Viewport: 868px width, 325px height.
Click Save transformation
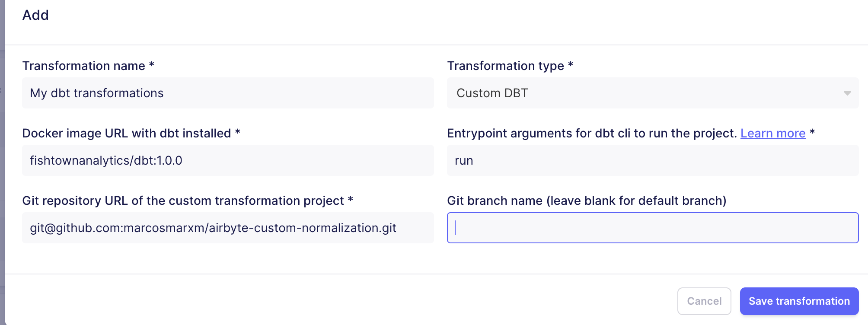[x=799, y=301]
